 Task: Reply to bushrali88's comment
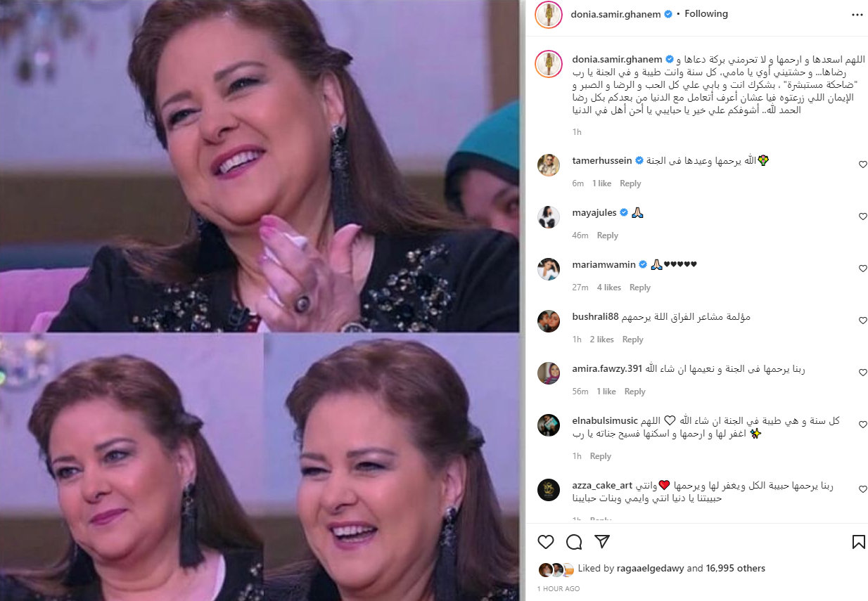click(633, 340)
